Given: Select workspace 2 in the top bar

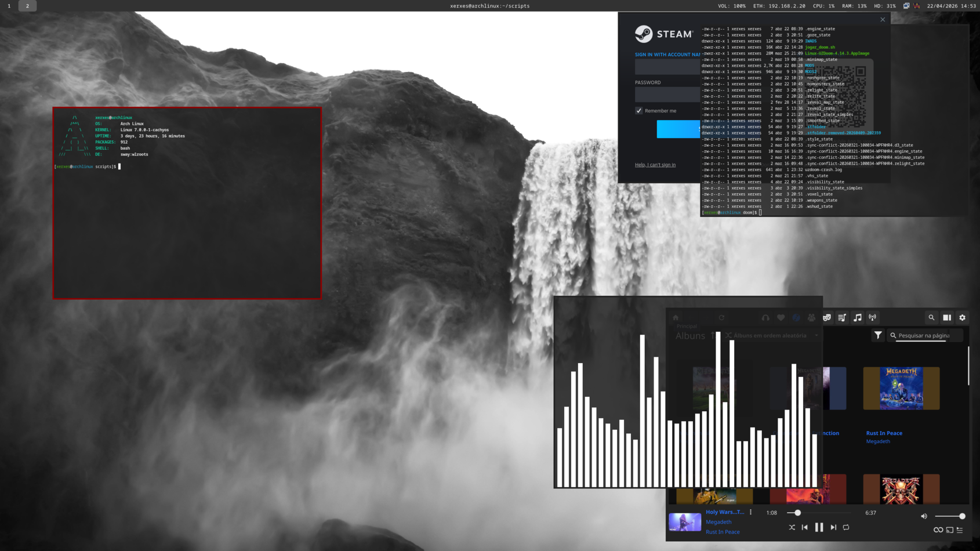Looking at the screenshot, I should (27, 6).
